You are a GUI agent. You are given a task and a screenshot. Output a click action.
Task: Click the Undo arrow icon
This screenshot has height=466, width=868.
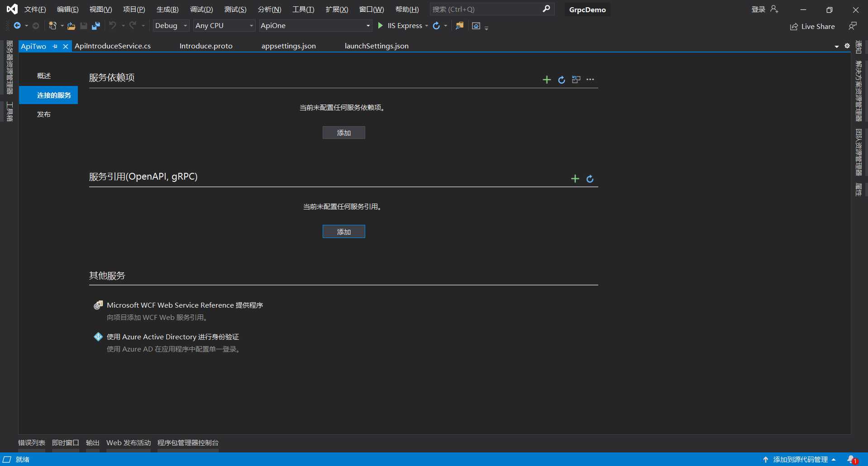113,25
